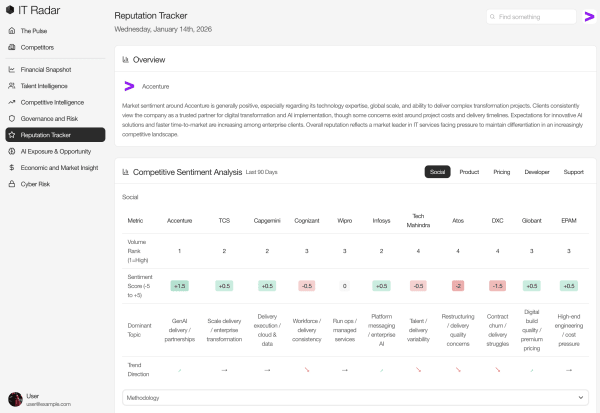Click DXC Contract churn / delivery struggles

pos(497,330)
